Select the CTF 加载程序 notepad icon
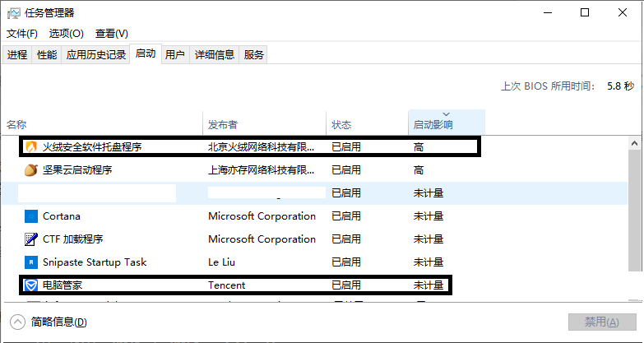 coord(30,239)
